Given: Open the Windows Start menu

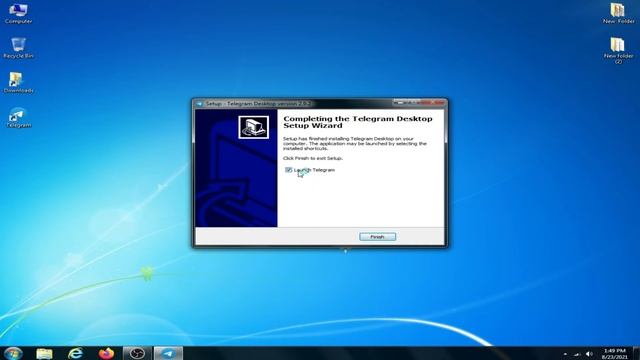Looking at the screenshot, I should (x=13, y=353).
